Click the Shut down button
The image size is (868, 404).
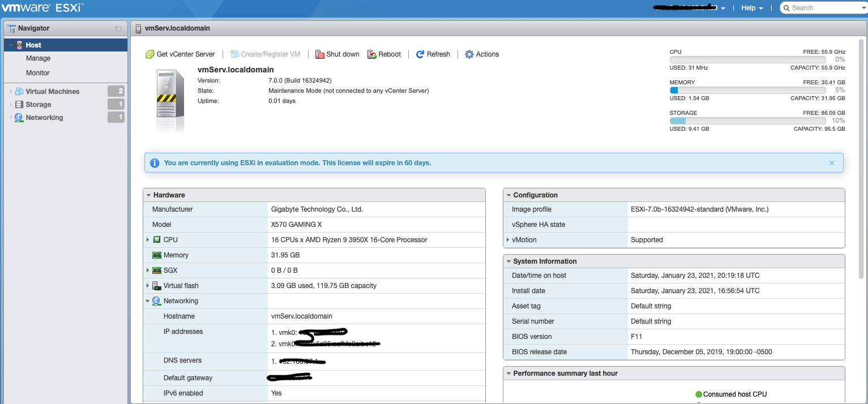coord(337,54)
